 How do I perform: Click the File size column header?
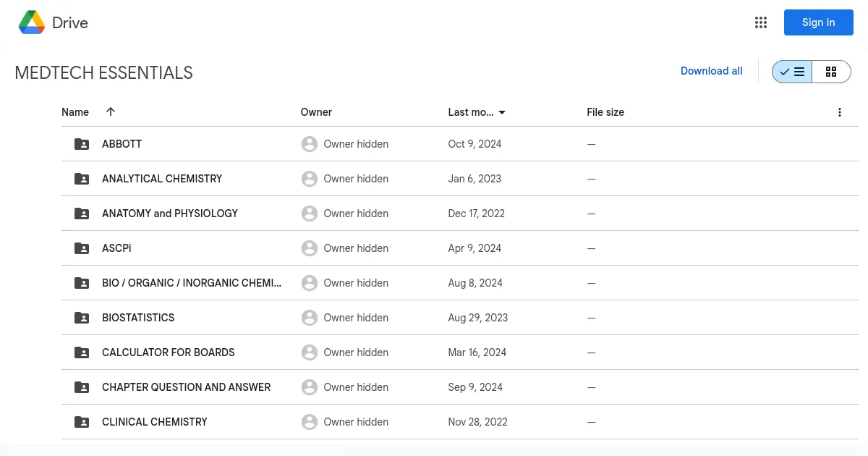click(x=605, y=112)
